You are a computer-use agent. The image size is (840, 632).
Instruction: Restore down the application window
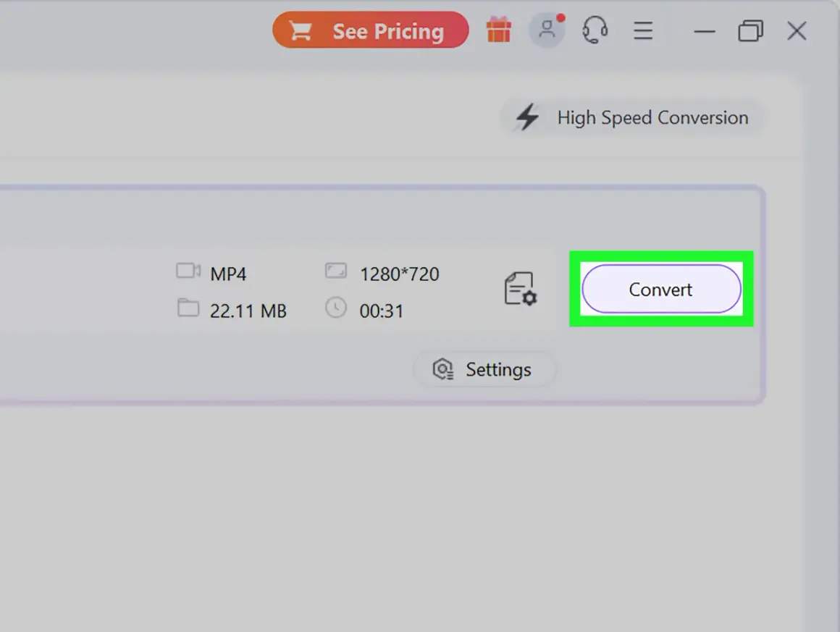[x=750, y=30]
